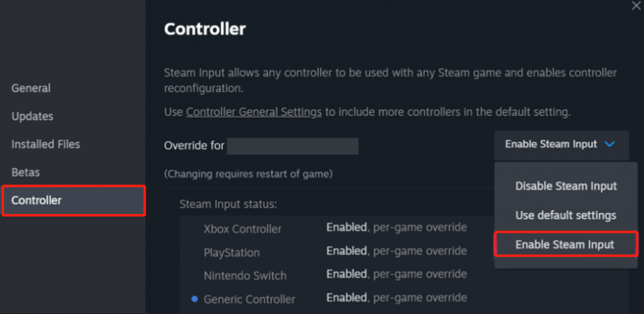Image resolution: width=644 pixels, height=314 pixels.
Task: Open the Installed Files section
Action: 46,144
